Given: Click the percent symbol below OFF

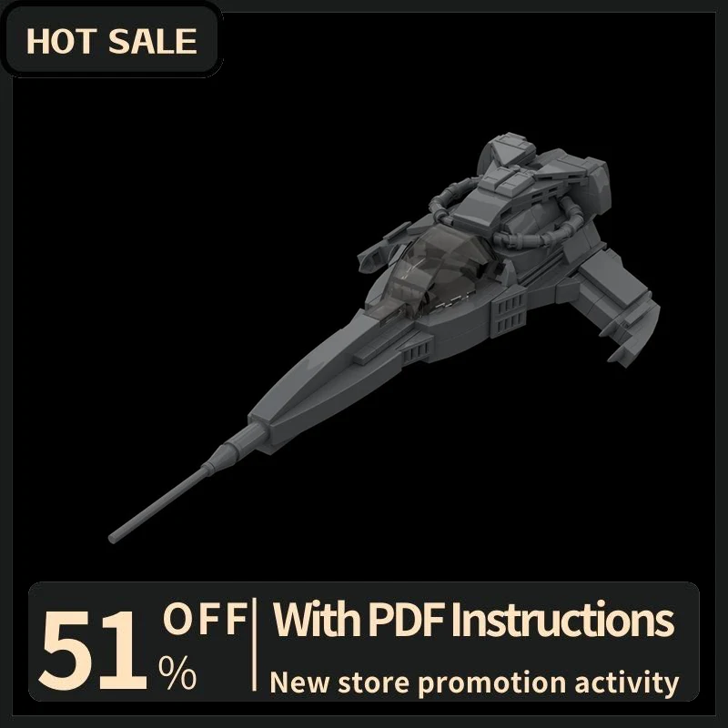Looking at the screenshot, I should point(177,672).
